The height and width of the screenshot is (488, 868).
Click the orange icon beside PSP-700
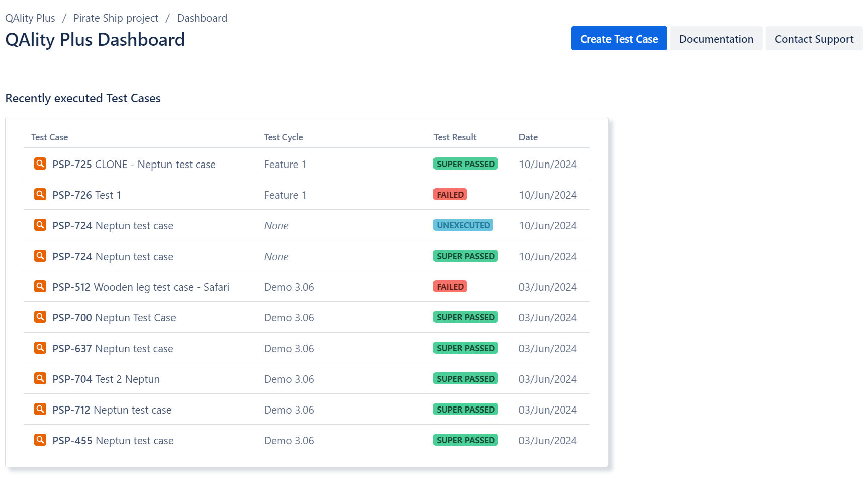tap(40, 317)
